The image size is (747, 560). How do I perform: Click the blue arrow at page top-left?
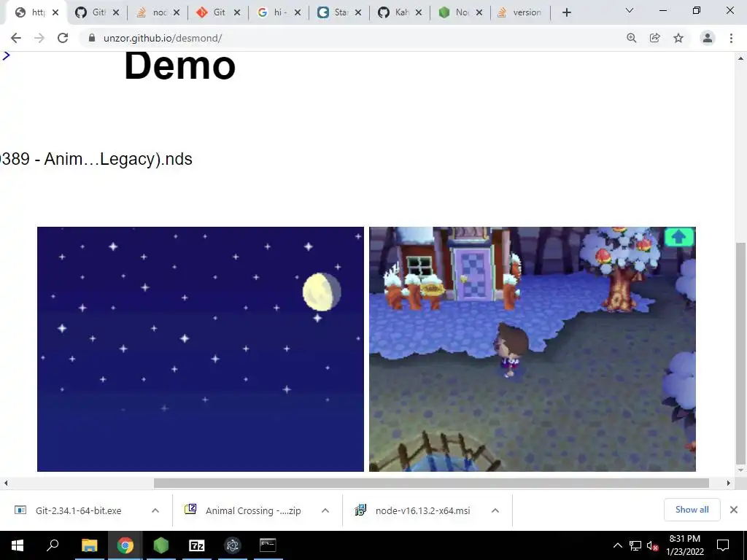6,55
